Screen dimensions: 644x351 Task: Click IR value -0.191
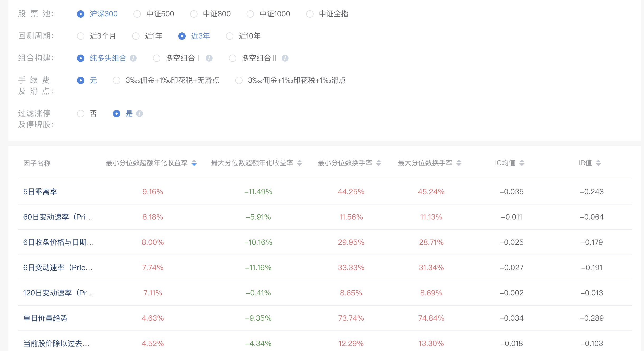point(592,267)
